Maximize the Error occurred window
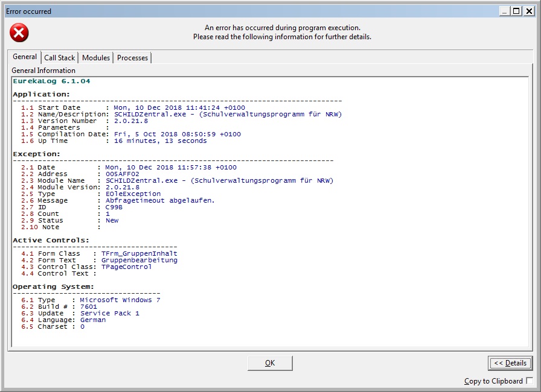 pyautogui.click(x=516, y=11)
